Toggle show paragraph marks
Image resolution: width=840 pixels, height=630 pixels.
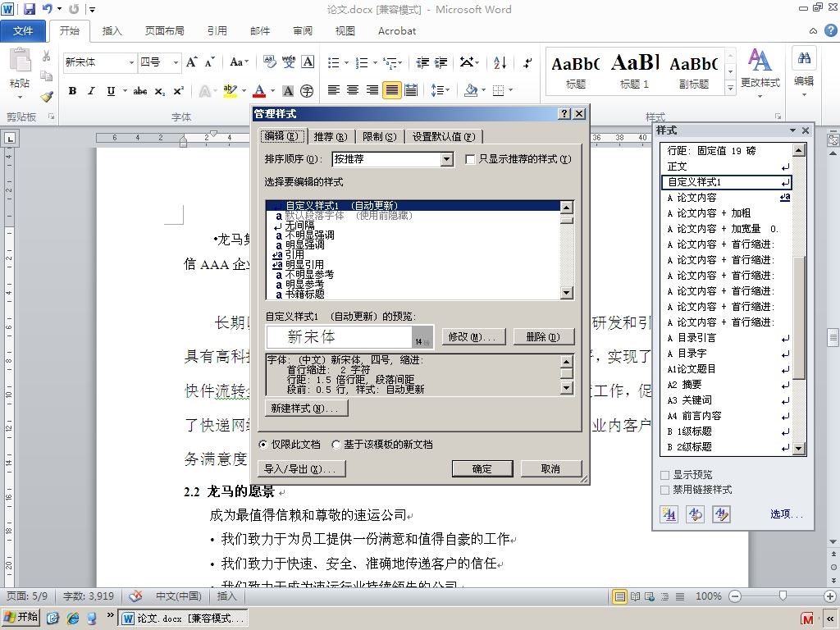[x=527, y=62]
